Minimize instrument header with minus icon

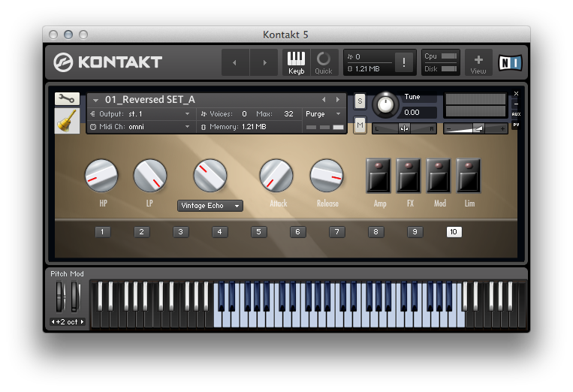[x=516, y=104]
